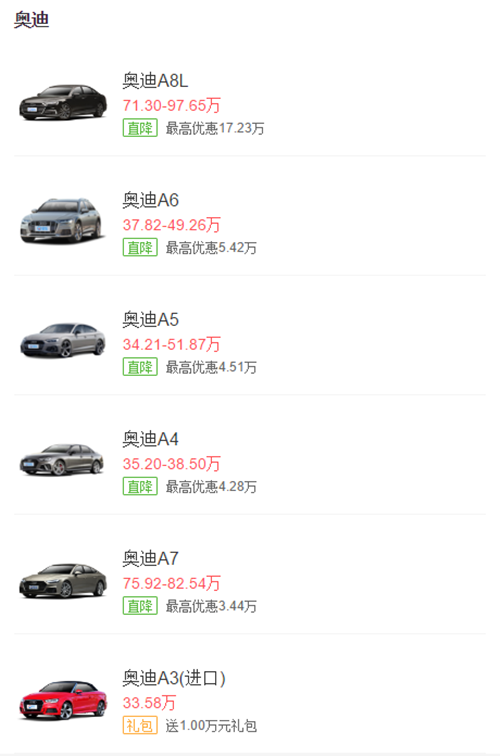Click the 送1.00万元礼包 gift offer text
The width and height of the screenshot is (500, 756).
coord(211,726)
